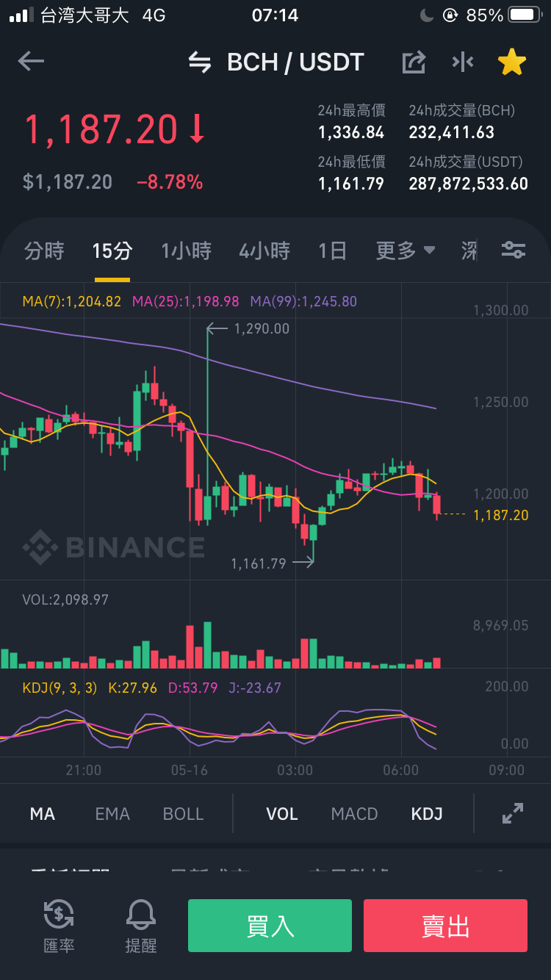The image size is (551, 980).
Task: Select the 1小時 interval tab
Action: coord(186,251)
